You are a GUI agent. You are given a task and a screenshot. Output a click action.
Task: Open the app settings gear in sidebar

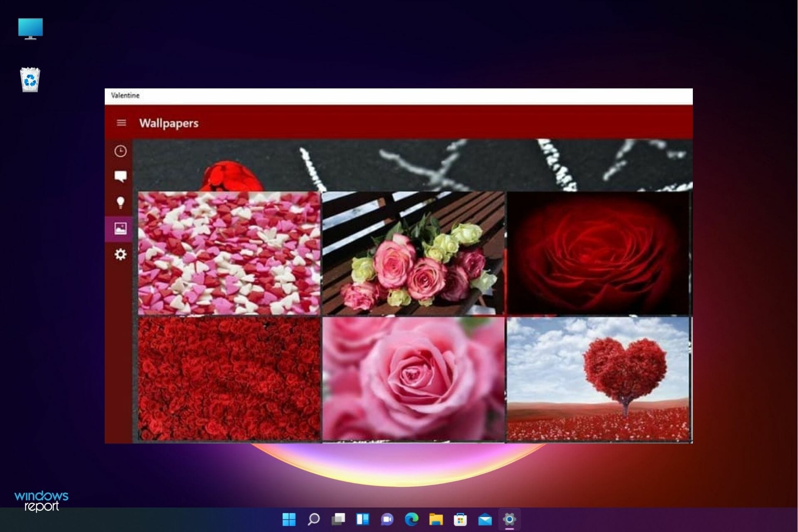[121, 254]
